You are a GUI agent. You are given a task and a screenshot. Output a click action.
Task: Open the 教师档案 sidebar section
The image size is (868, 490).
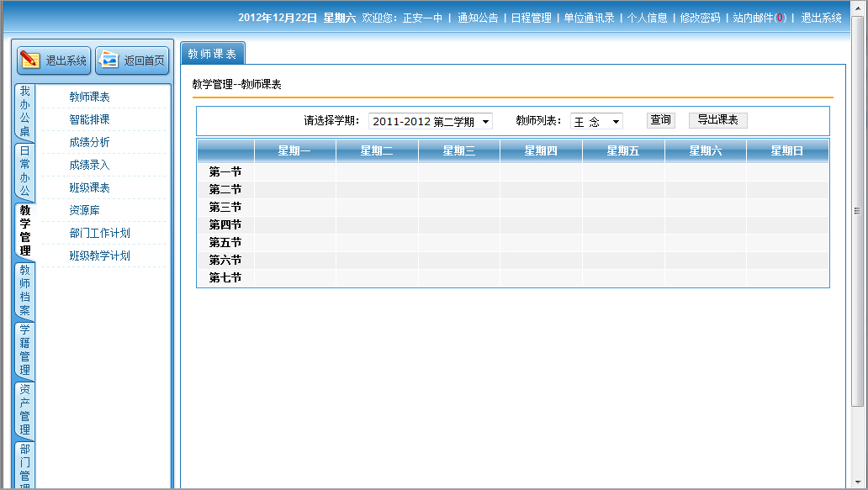click(25, 290)
